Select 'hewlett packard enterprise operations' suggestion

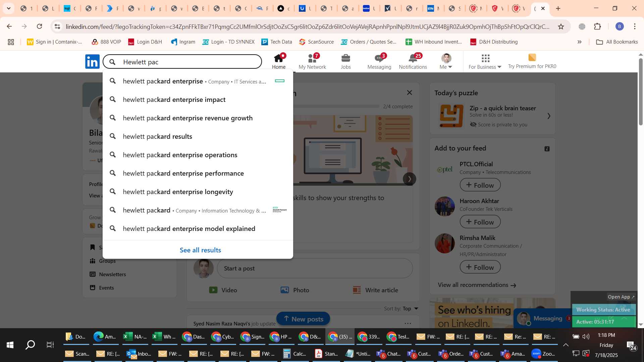pyautogui.click(x=198, y=155)
